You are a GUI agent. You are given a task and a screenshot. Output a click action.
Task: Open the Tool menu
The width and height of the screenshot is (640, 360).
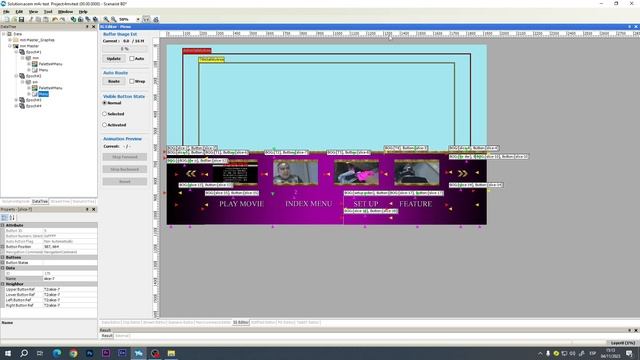pyautogui.click(x=48, y=11)
